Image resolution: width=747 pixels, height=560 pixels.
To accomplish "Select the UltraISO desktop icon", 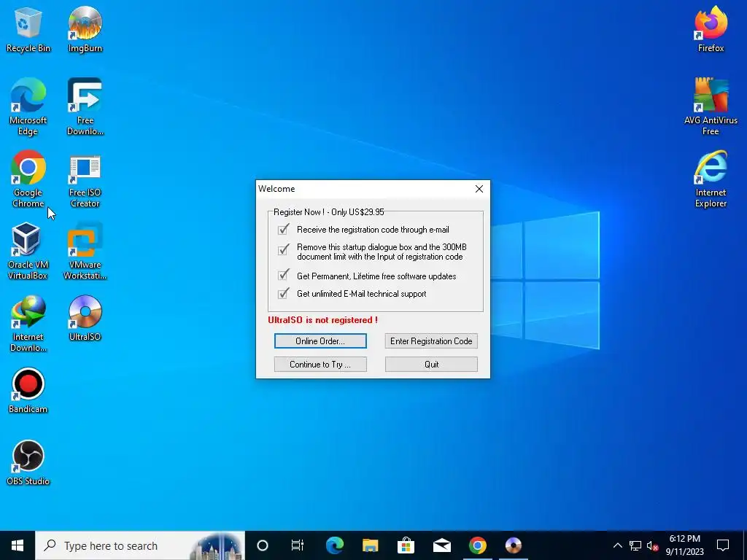I will [x=85, y=318].
